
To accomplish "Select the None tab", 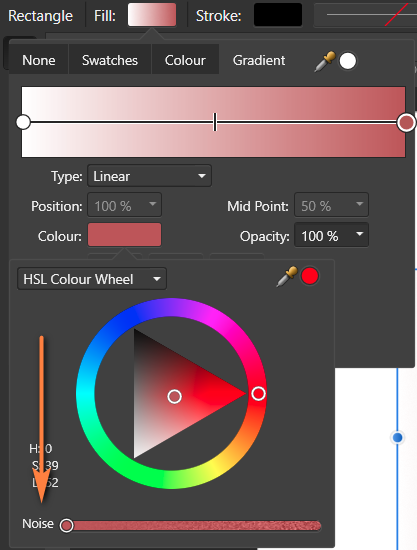I will pyautogui.click(x=39, y=60).
